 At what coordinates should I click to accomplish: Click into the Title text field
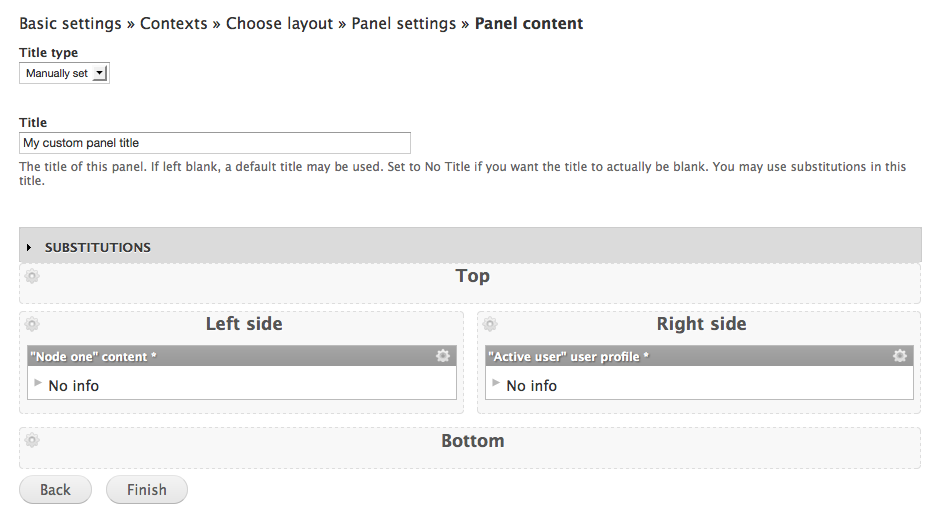pyautogui.click(x=215, y=143)
